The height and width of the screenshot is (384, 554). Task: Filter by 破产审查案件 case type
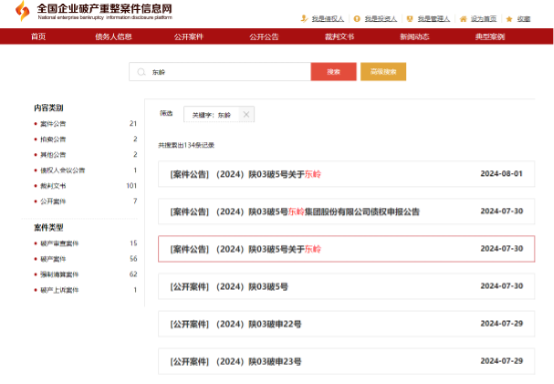tap(59, 243)
